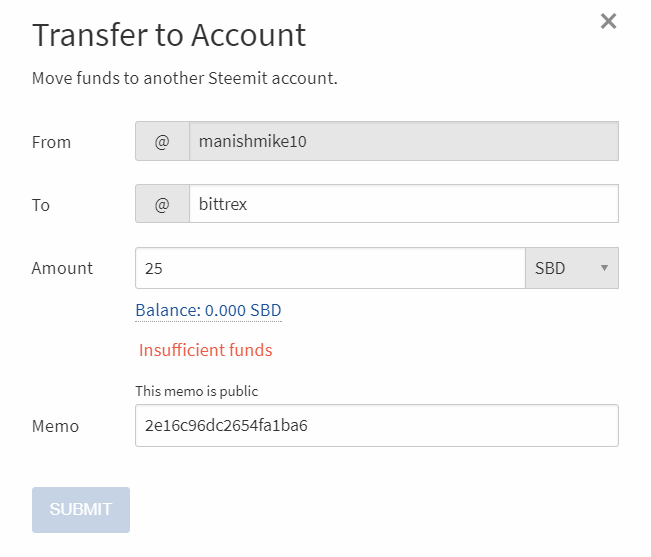Click the Amount field containing 25

330,268
